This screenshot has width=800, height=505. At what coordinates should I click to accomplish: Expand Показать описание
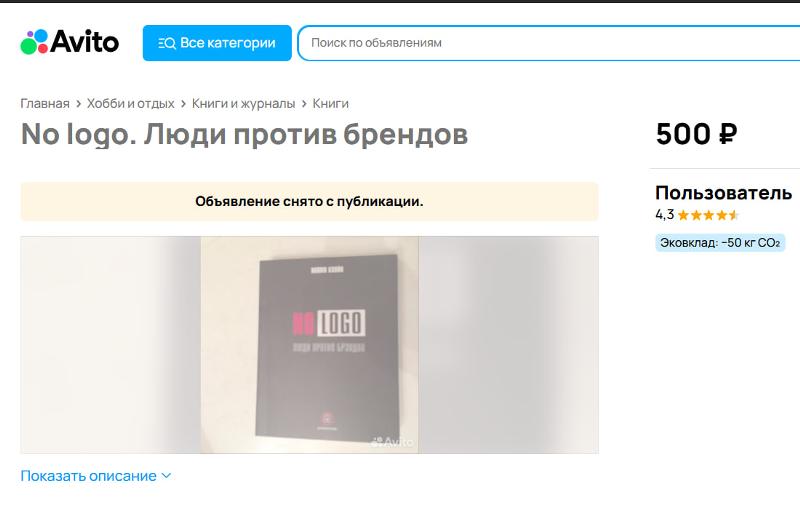pyautogui.click(x=96, y=476)
